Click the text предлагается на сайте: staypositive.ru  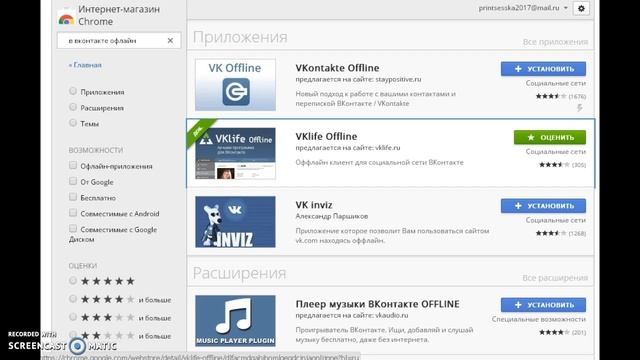click(358, 79)
